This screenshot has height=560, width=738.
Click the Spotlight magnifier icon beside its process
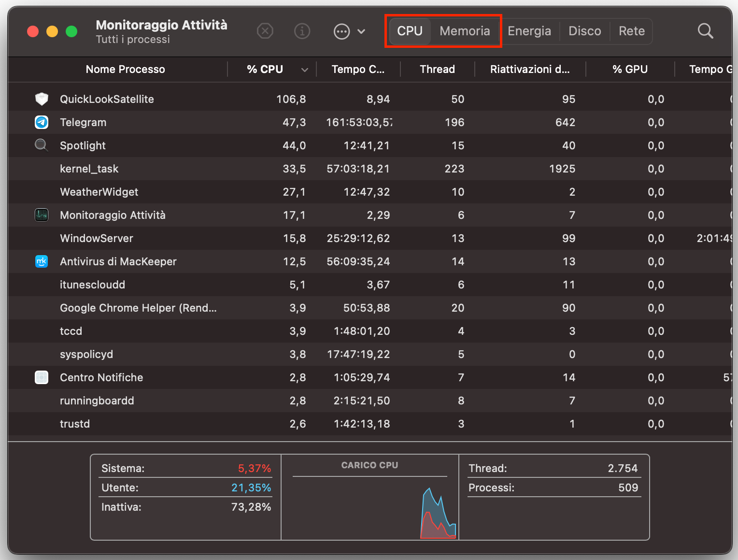[42, 145]
